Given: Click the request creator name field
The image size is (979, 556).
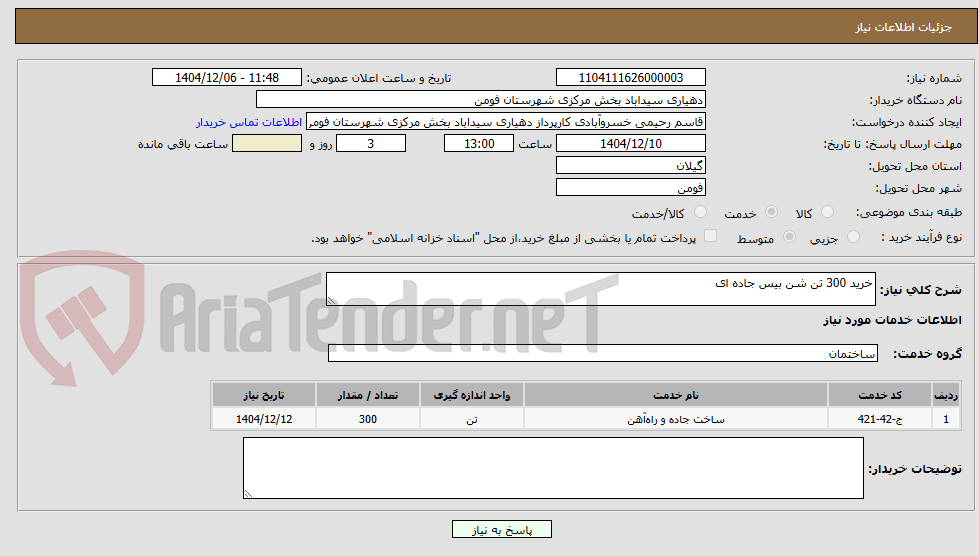Looking at the screenshot, I should 506,122.
